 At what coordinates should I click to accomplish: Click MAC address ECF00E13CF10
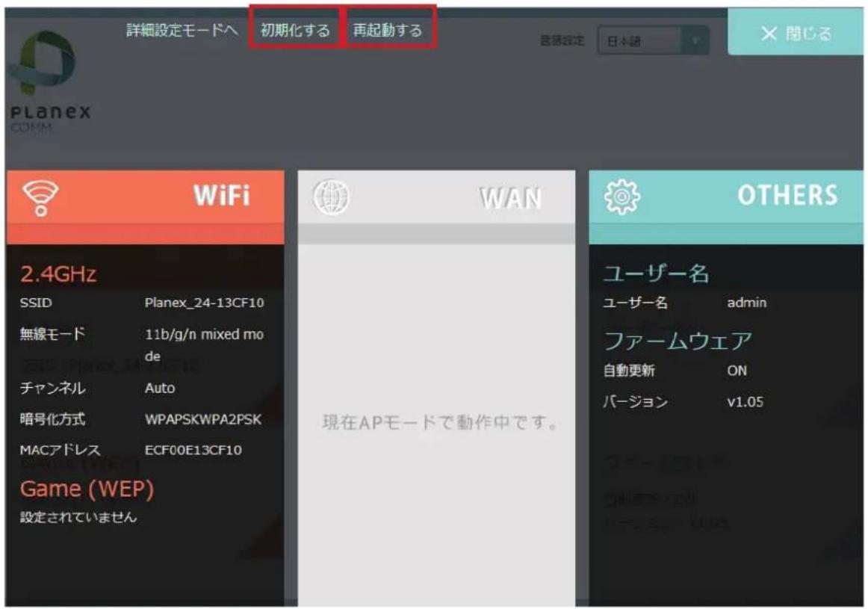(193, 450)
